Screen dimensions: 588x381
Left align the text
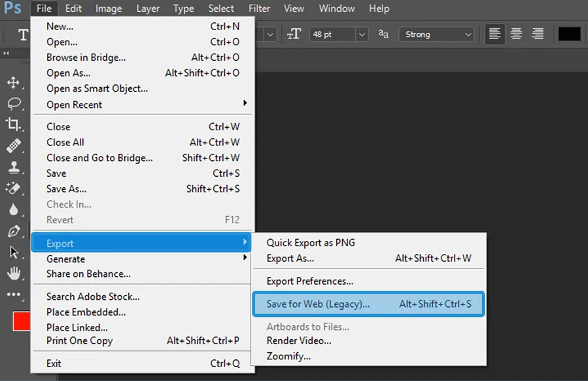494,34
